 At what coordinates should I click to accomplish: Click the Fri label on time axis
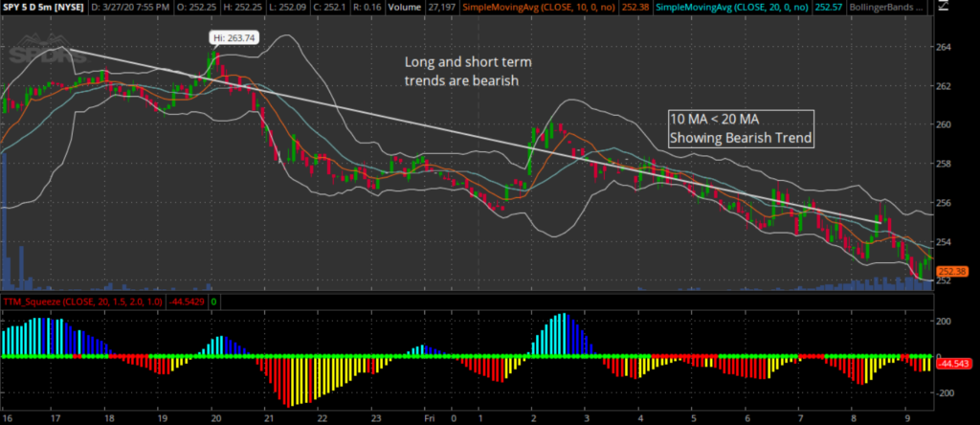click(429, 417)
